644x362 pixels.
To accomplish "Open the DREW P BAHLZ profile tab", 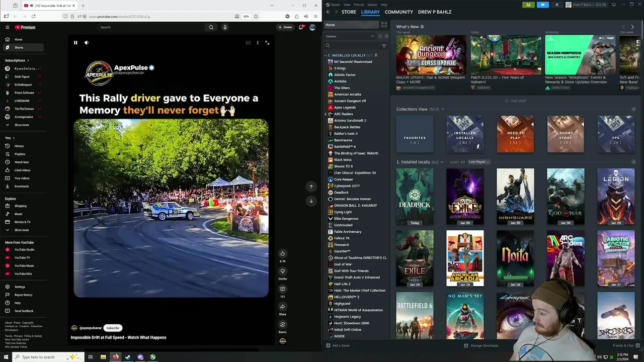I will 435,12.
